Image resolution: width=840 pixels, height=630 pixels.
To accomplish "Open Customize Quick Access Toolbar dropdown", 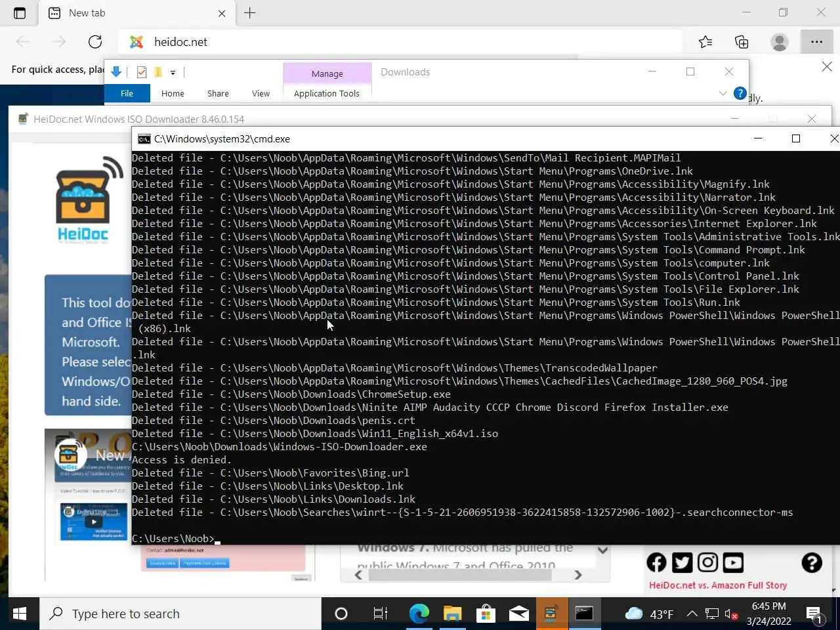I will point(173,73).
